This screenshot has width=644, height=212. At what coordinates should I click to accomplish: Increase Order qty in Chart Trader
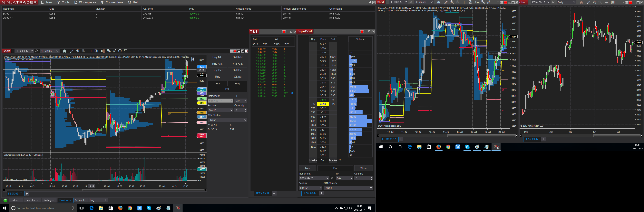246,109
